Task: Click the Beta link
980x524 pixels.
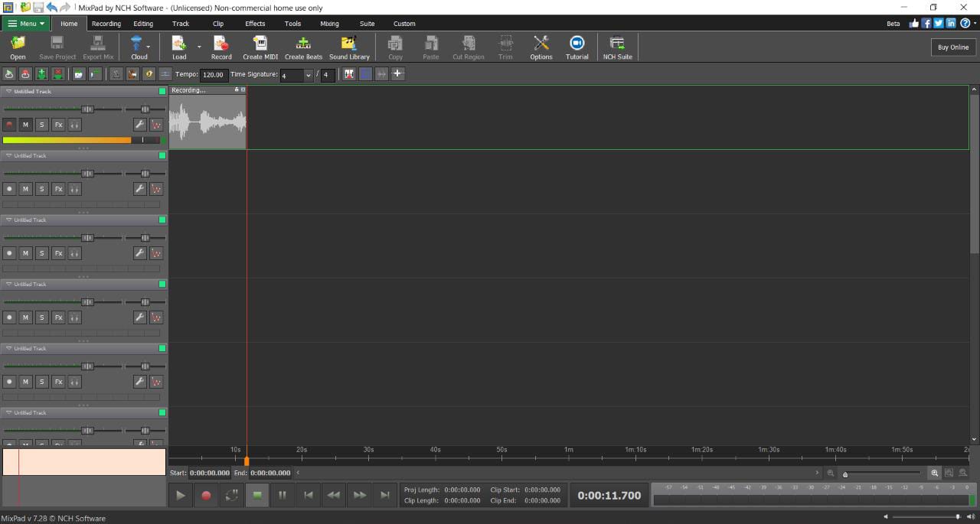Action: point(893,24)
